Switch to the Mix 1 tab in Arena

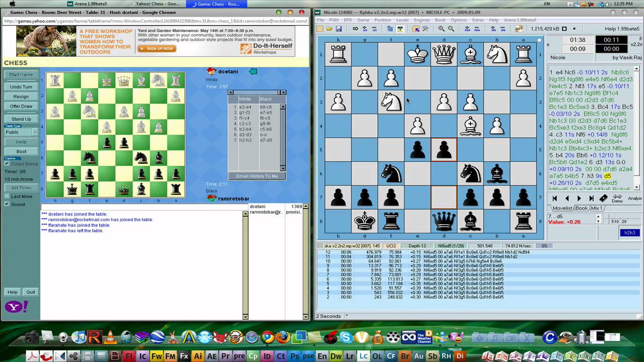click(x=596, y=208)
